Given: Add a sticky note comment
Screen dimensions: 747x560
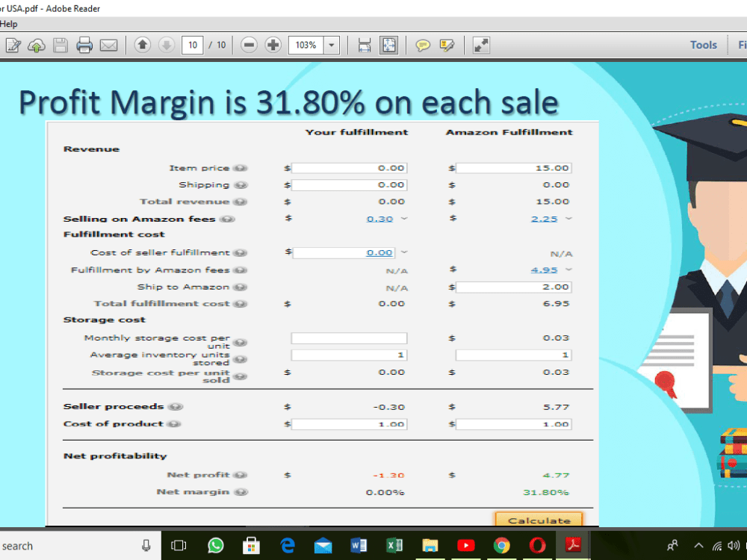Looking at the screenshot, I should tap(423, 46).
